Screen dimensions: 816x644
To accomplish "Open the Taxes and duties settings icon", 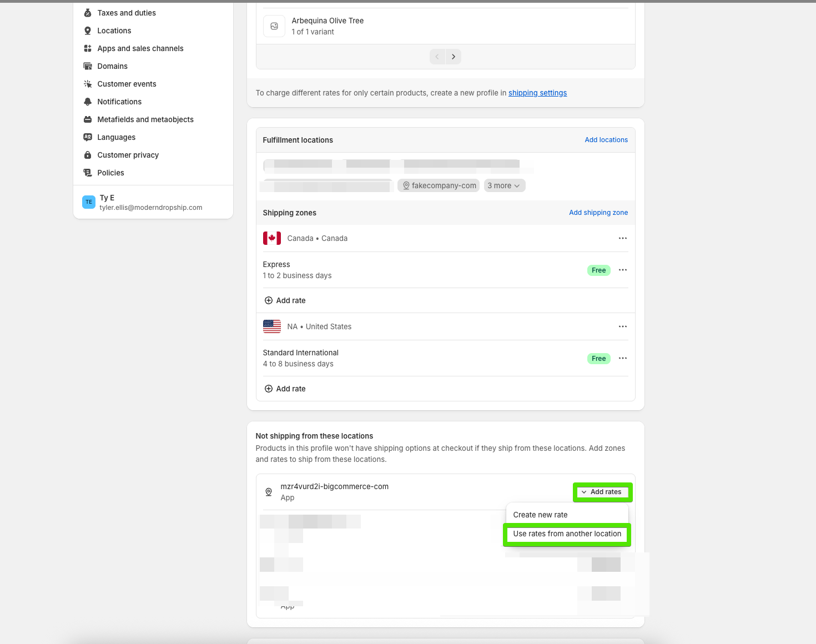I will [88, 13].
